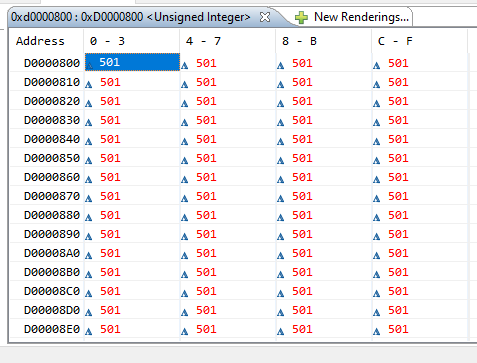Click changed-value triangle icon in D0000800 column 8-B
Screen dimensions: 477x363
(x=281, y=66)
